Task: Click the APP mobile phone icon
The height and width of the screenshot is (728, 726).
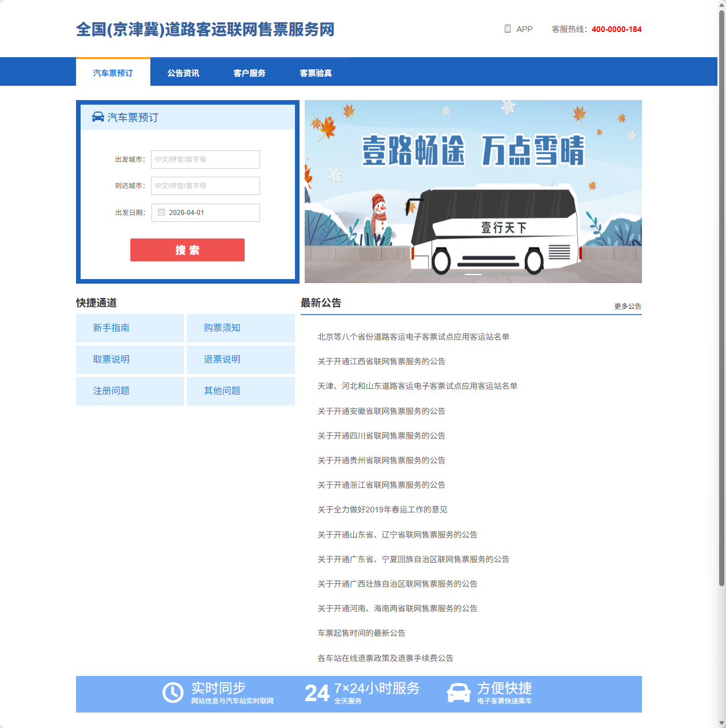Action: (507, 29)
